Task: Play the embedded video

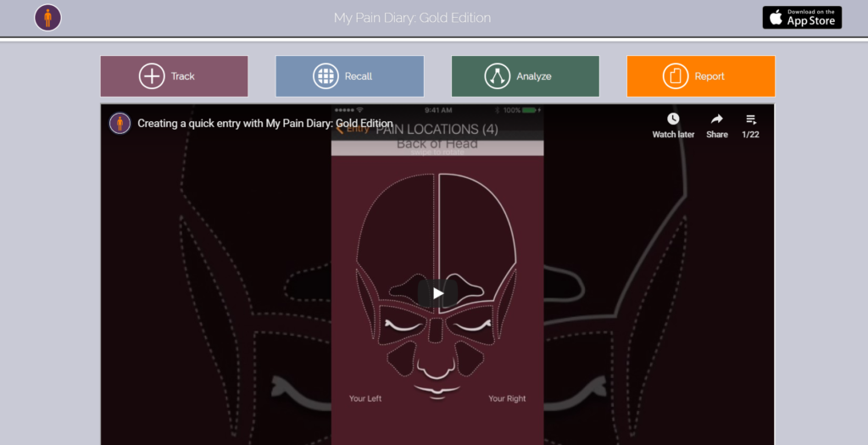Action: [438, 293]
